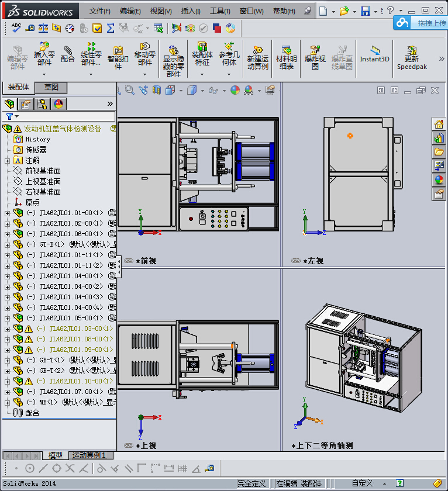Expand JL462JL01.01-00<1> component
This screenshot has width=448, height=491.
click(7, 213)
